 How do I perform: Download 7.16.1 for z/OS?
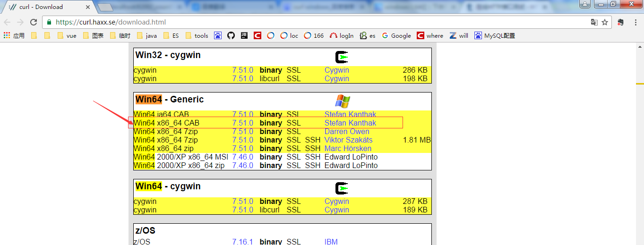[x=242, y=242]
